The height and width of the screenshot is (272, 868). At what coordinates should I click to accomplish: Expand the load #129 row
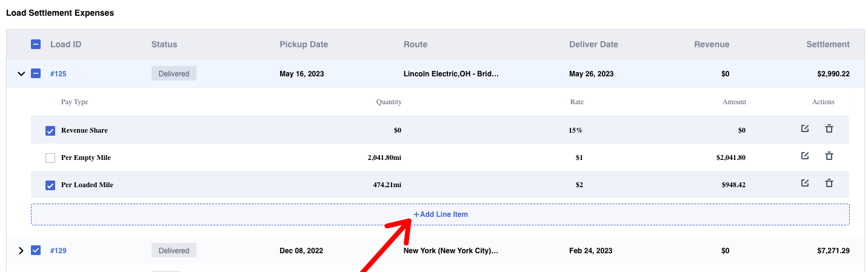click(x=21, y=250)
